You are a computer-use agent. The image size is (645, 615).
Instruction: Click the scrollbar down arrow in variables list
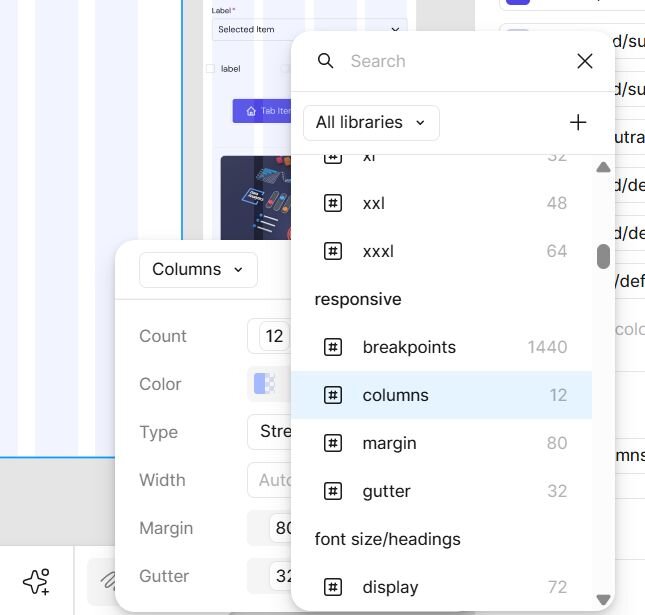click(x=603, y=600)
